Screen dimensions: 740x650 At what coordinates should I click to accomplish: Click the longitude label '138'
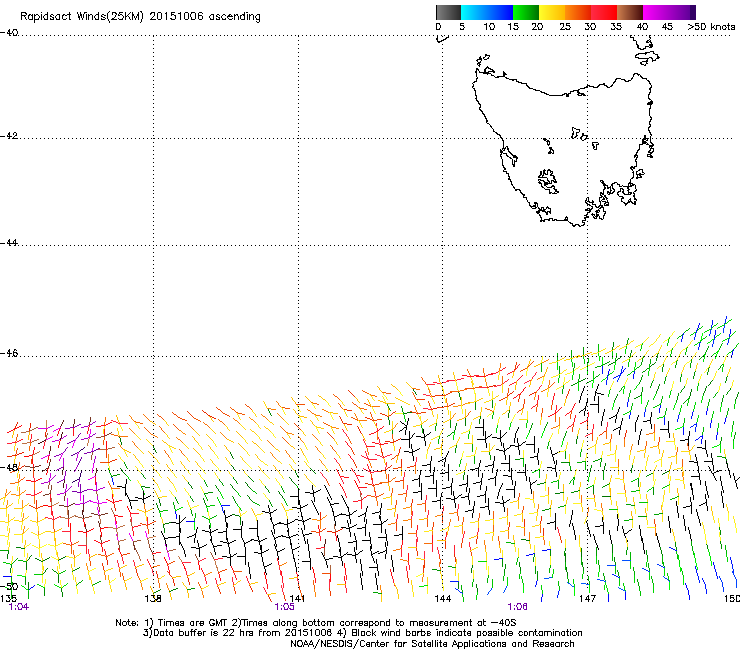153,599
